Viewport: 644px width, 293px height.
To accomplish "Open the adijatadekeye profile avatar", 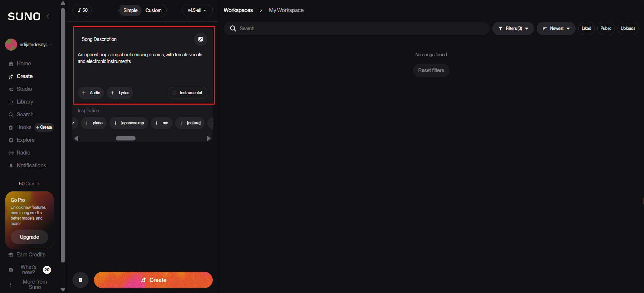I will [x=11, y=45].
